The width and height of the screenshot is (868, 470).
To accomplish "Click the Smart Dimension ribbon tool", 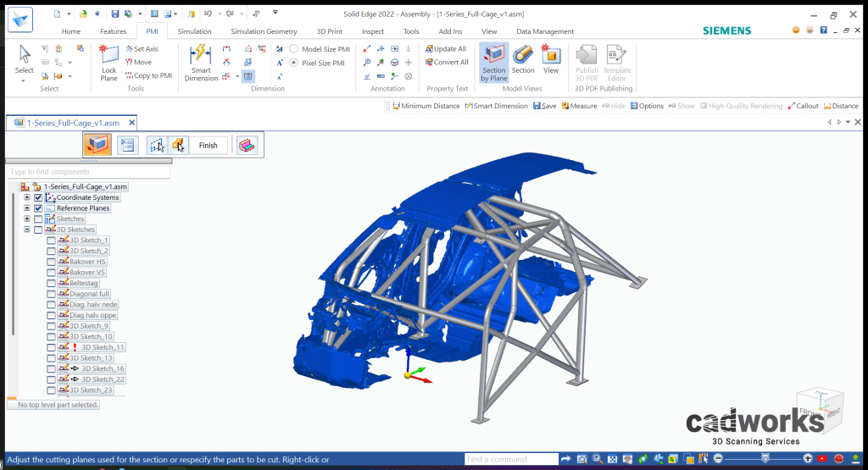I will pyautogui.click(x=201, y=64).
